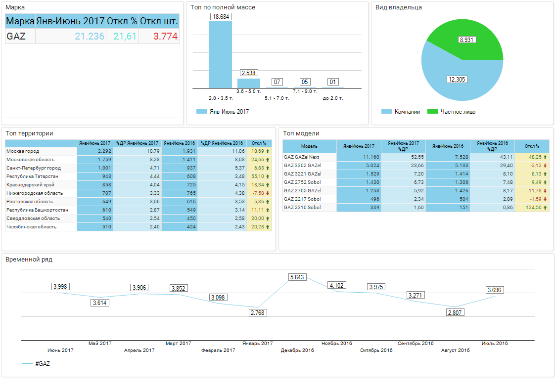Viewport: 555px width, 392px height.
Task: Sort by the Модель column header
Action: pyautogui.click(x=309, y=146)
